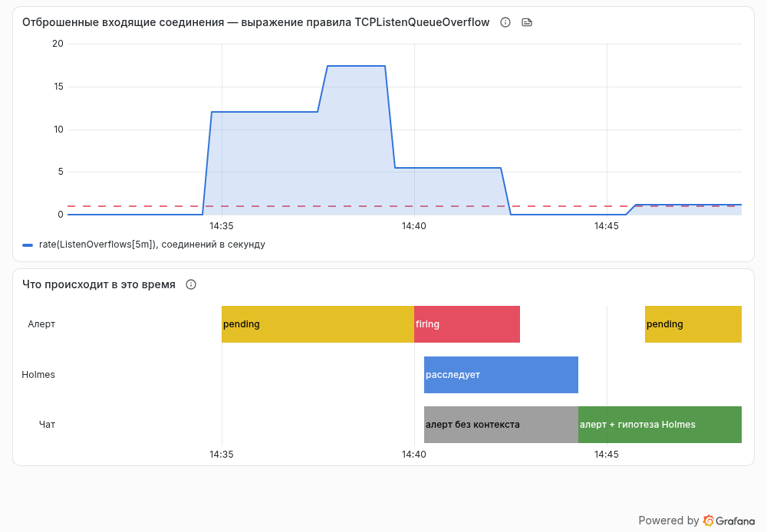Screen dimensions: 767x532
Task: Select blue 'расследует' segment in Holmes row
Action: [x=501, y=375]
